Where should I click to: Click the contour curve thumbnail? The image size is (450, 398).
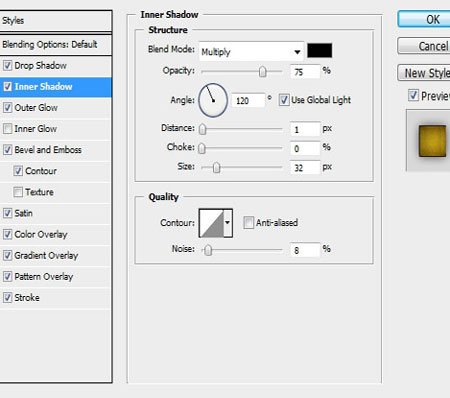211,223
